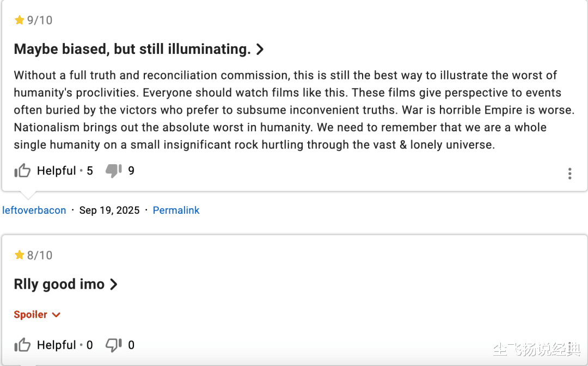Click the gold star beside 9/10
The height and width of the screenshot is (366, 588).
pos(20,21)
